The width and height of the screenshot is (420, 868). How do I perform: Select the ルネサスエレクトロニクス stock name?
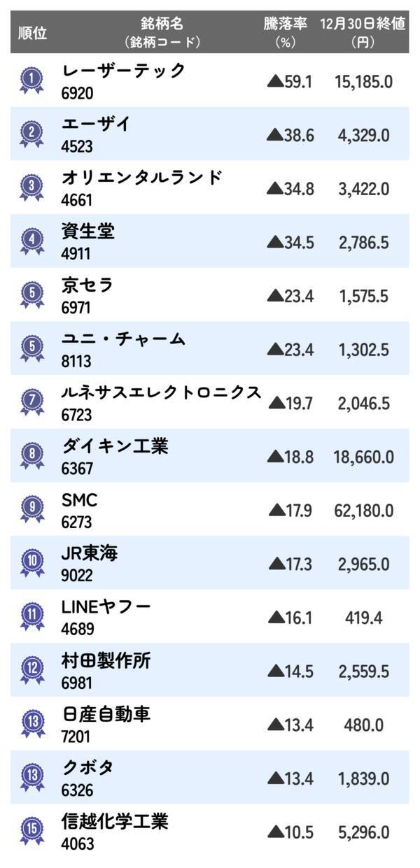161,392
